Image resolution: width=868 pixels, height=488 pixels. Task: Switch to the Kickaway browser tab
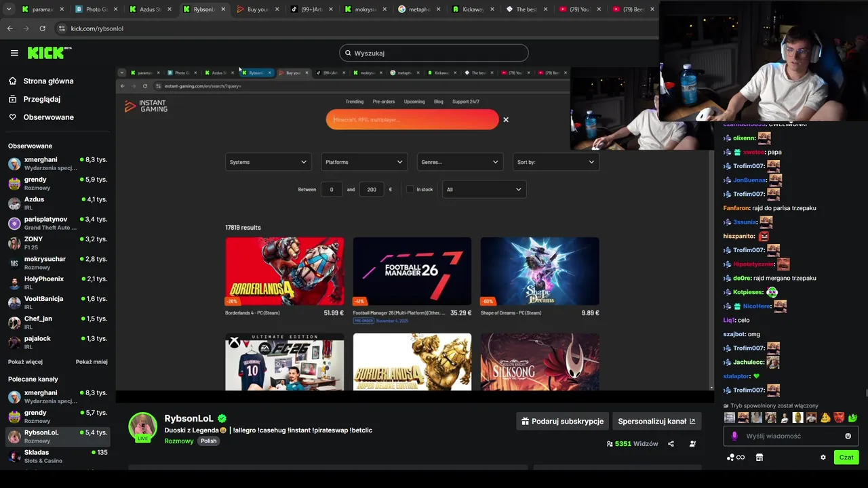[x=473, y=9]
